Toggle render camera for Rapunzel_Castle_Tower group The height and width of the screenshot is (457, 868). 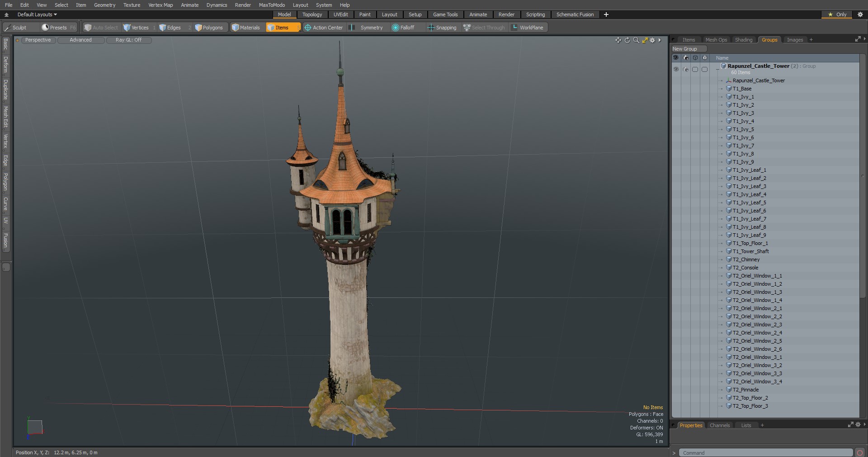click(686, 69)
